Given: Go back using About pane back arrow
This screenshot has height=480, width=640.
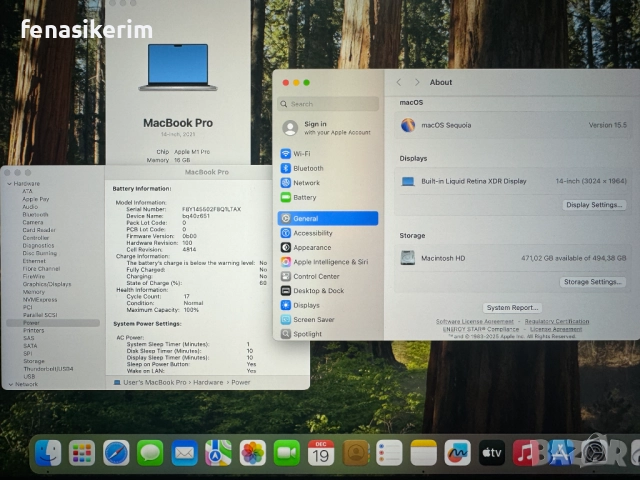Looking at the screenshot, I should click(399, 82).
